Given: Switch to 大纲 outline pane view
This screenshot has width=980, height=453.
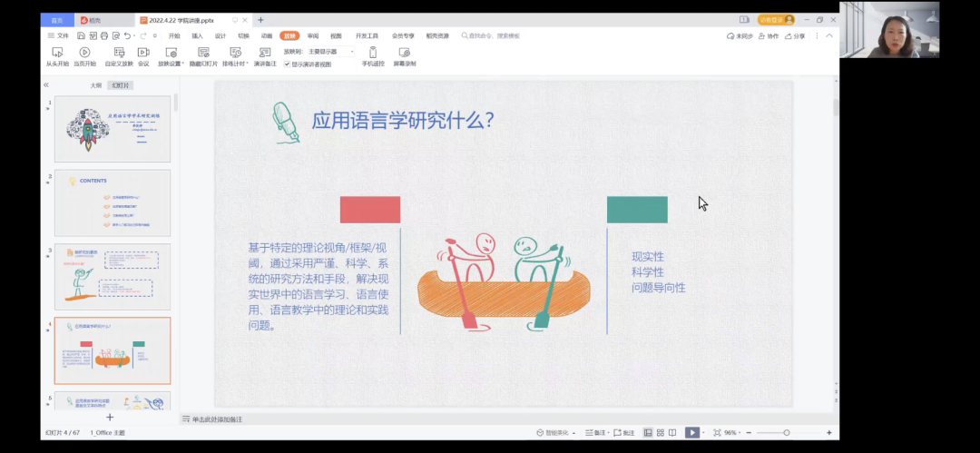Looking at the screenshot, I should click(x=95, y=85).
